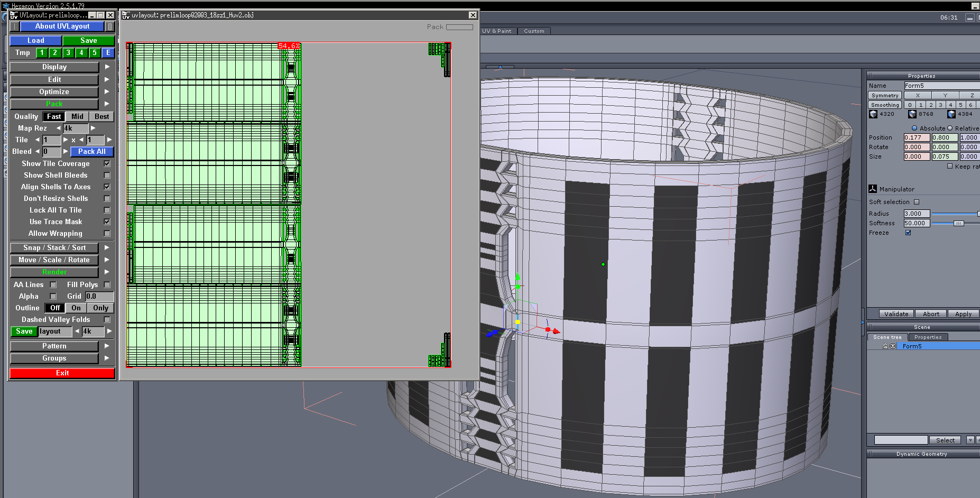The height and width of the screenshot is (498, 980).
Task: Click the Radius slider track
Action: pyautogui.click(x=955, y=214)
